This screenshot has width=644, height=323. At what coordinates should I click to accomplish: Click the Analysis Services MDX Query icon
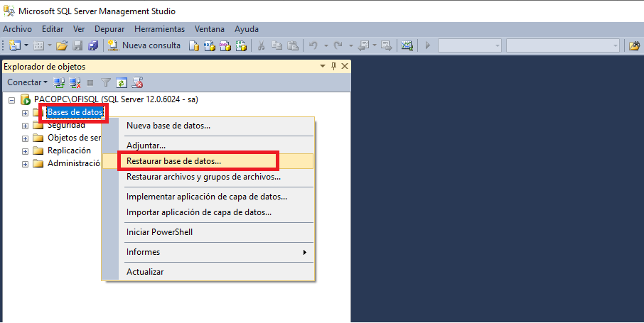[x=210, y=45]
